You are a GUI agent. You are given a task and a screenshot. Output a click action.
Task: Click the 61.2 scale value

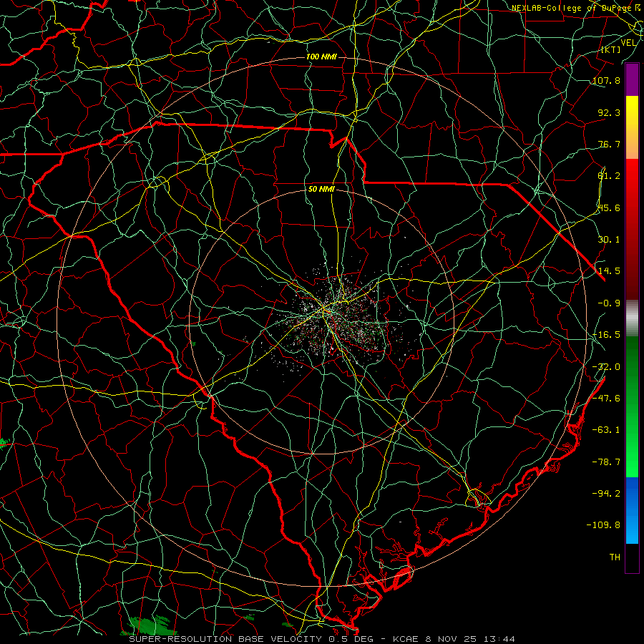pos(609,176)
